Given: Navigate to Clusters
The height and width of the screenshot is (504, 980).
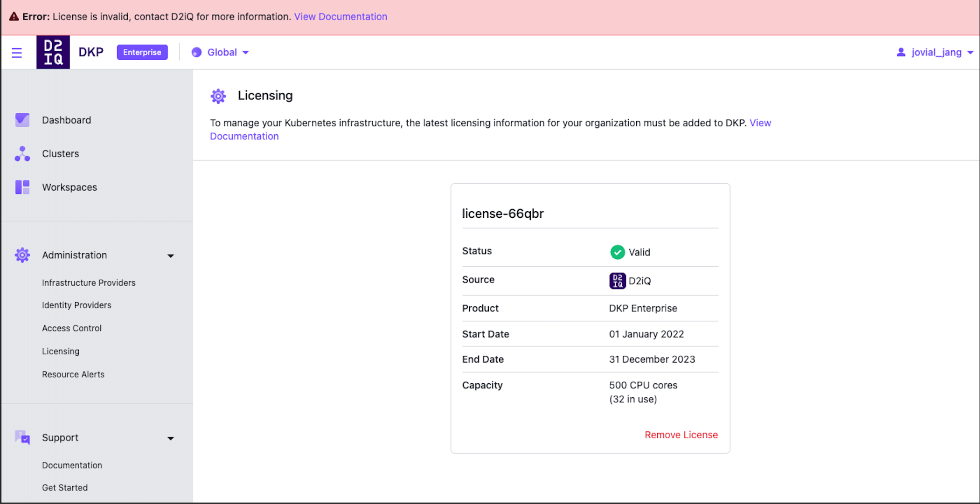Looking at the screenshot, I should 60,153.
